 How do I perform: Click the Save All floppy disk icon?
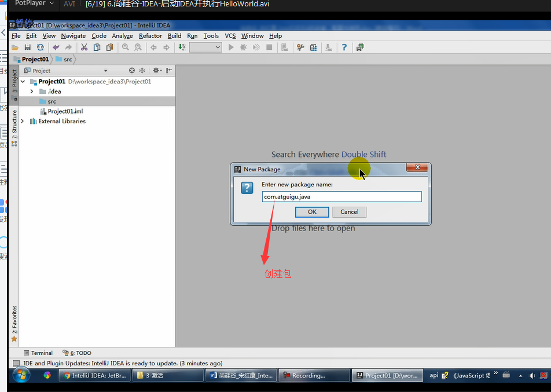click(x=27, y=47)
